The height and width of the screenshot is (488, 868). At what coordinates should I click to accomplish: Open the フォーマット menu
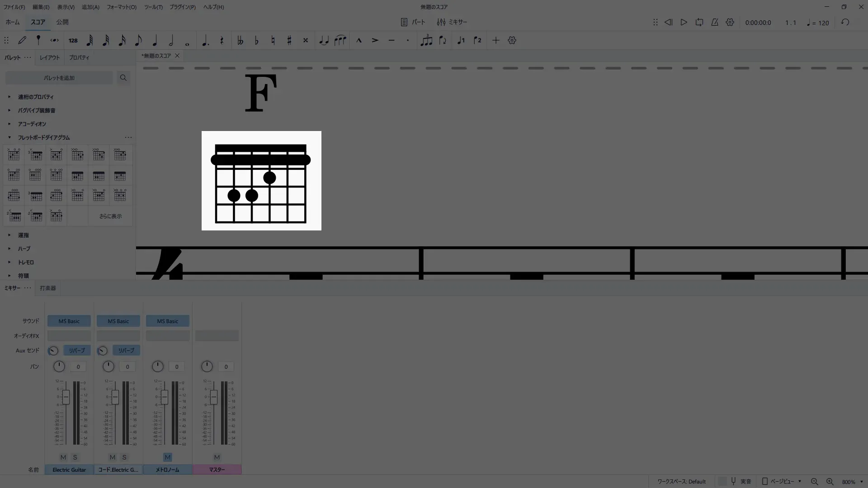pyautogui.click(x=121, y=7)
